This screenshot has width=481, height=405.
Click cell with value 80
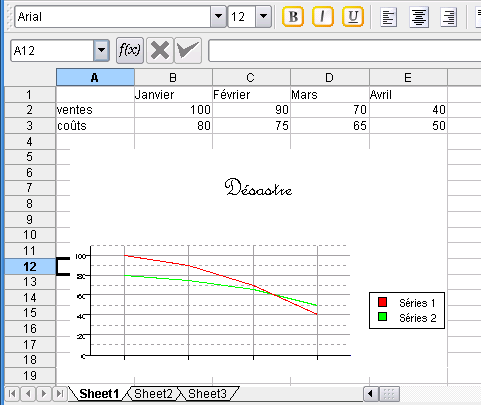click(173, 126)
